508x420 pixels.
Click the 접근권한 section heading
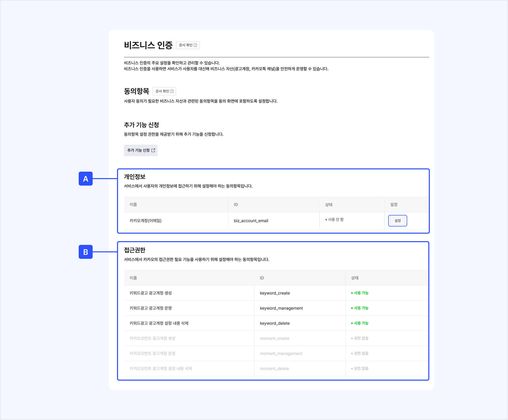click(x=135, y=250)
